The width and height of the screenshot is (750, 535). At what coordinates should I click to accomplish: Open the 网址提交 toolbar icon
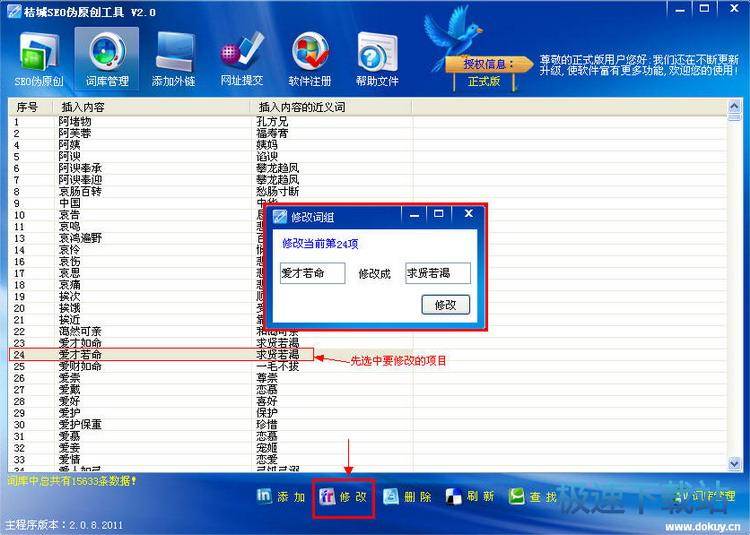point(242,60)
